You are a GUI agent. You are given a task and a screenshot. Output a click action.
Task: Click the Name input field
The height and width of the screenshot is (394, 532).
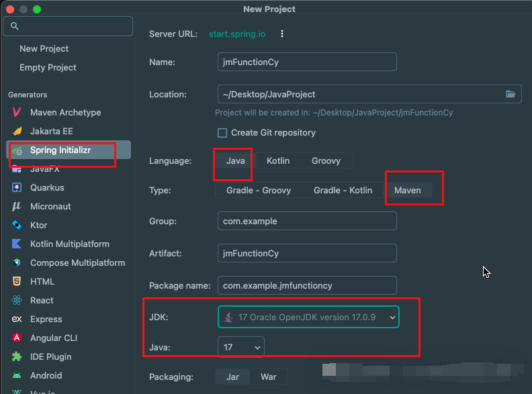307,62
